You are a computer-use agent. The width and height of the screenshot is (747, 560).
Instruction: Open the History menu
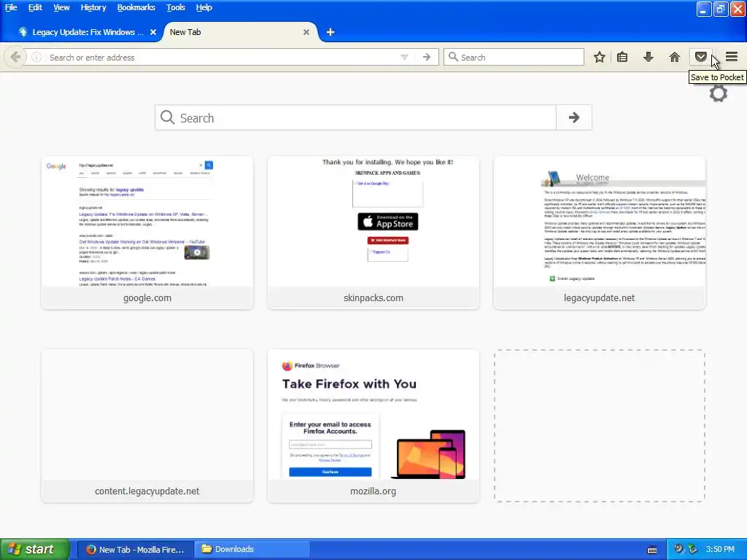(x=93, y=7)
